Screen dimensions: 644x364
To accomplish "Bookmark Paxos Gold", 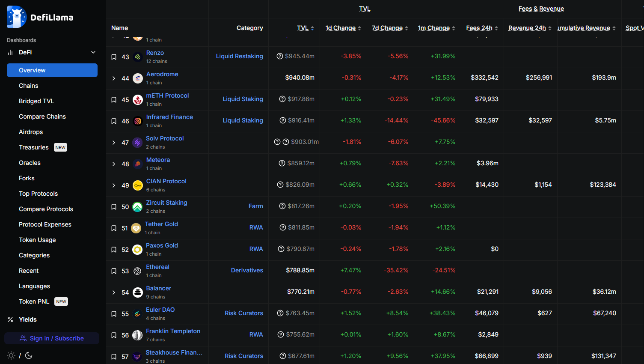I will pos(114,250).
